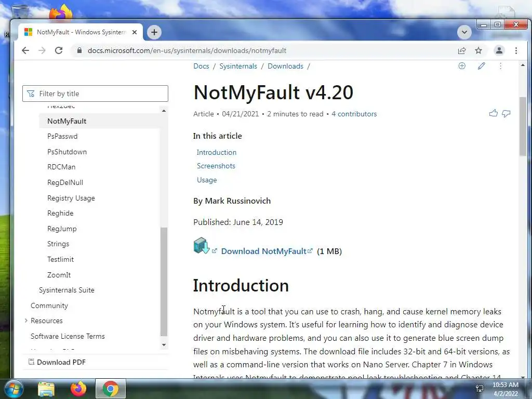This screenshot has height=399, width=532.
Task: Jump to the Introduction section link
Action: pyautogui.click(x=217, y=152)
